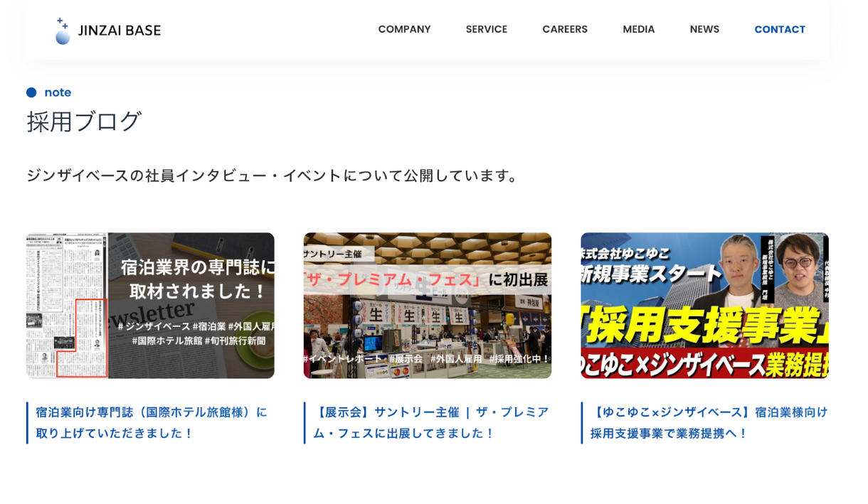Open the 宿泊業界の専門誌に取材されました thumbnail
This screenshot has height=504, width=868.
[150, 306]
